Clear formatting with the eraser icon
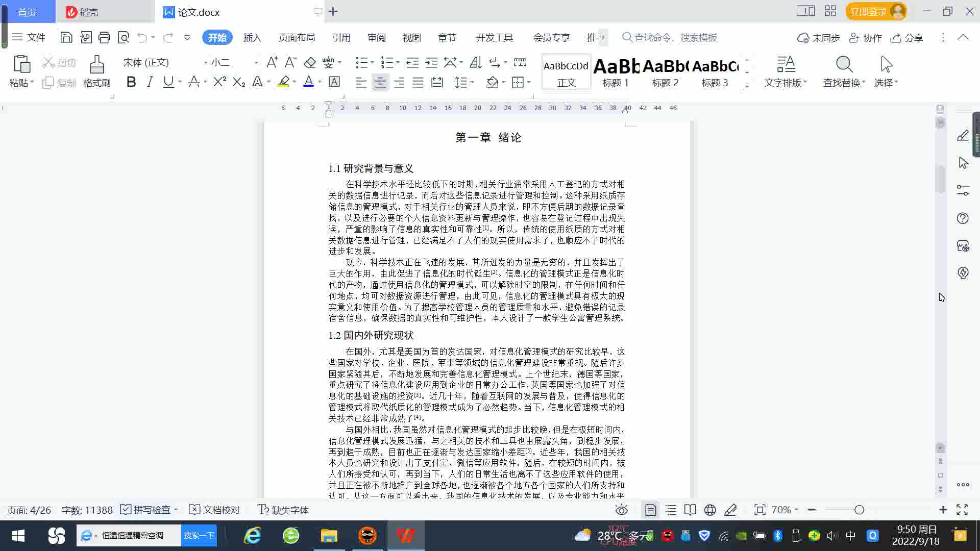Image resolution: width=980 pixels, height=551 pixels. (x=310, y=62)
